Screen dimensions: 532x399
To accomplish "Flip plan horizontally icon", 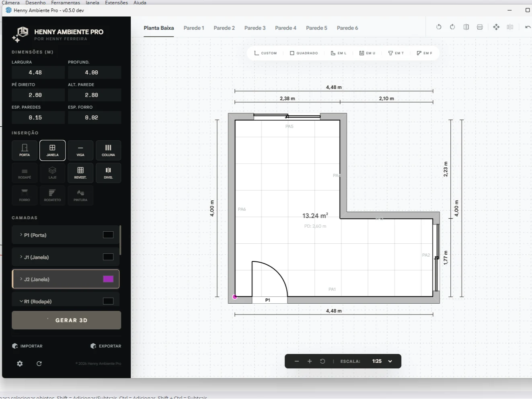I will [466, 27].
